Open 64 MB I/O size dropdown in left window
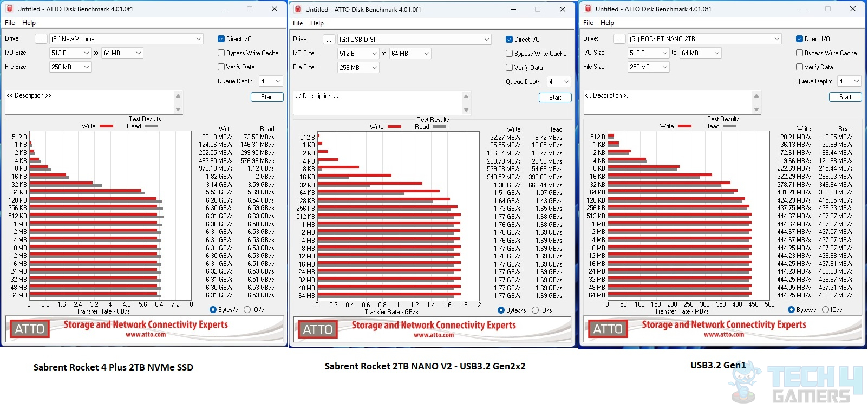The height and width of the screenshot is (409, 868). click(122, 53)
